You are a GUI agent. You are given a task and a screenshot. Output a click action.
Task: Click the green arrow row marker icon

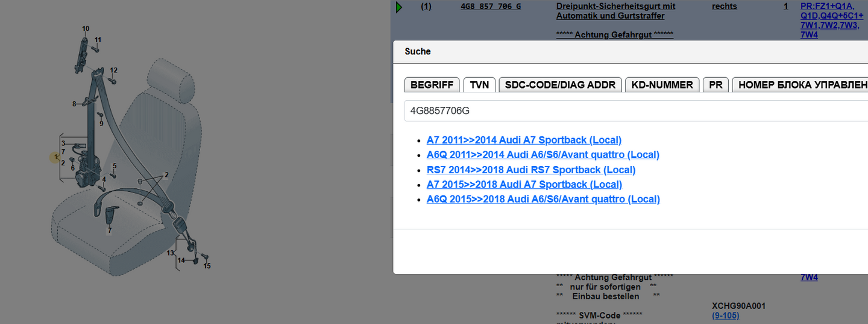click(x=399, y=7)
